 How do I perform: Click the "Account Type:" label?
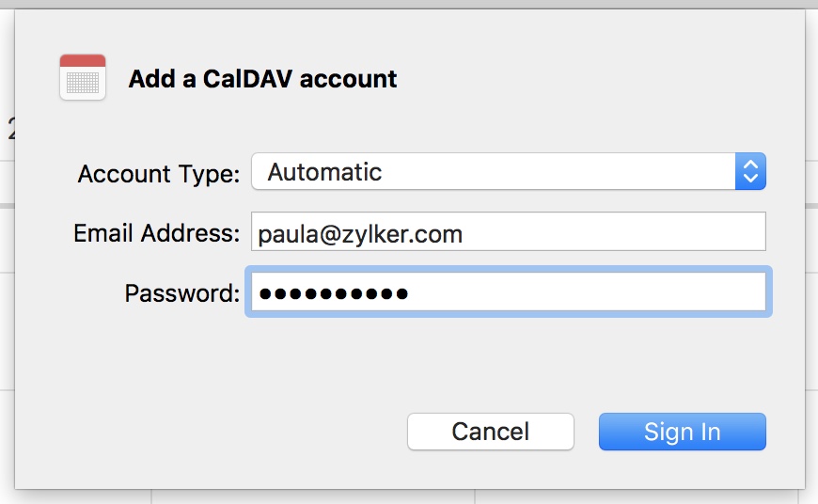click(x=159, y=174)
